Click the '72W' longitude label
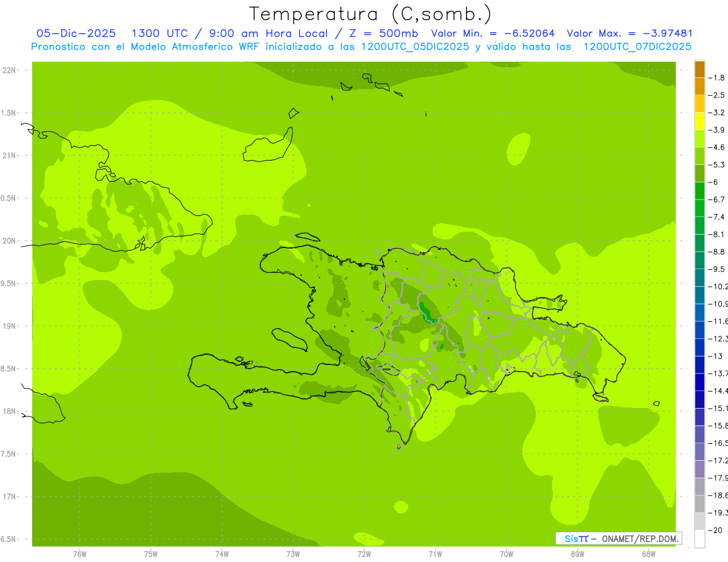This screenshot has height=562, width=728. [x=364, y=554]
